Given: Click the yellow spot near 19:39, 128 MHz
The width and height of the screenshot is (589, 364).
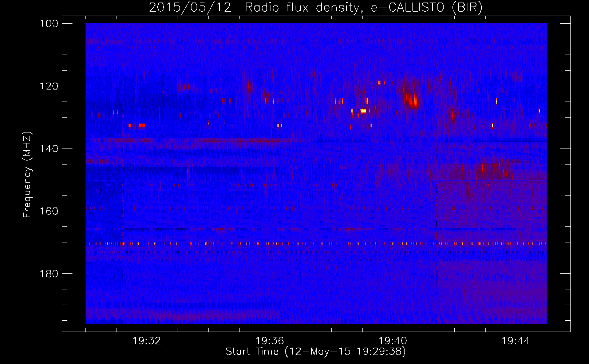Looking at the screenshot, I should click(363, 111).
